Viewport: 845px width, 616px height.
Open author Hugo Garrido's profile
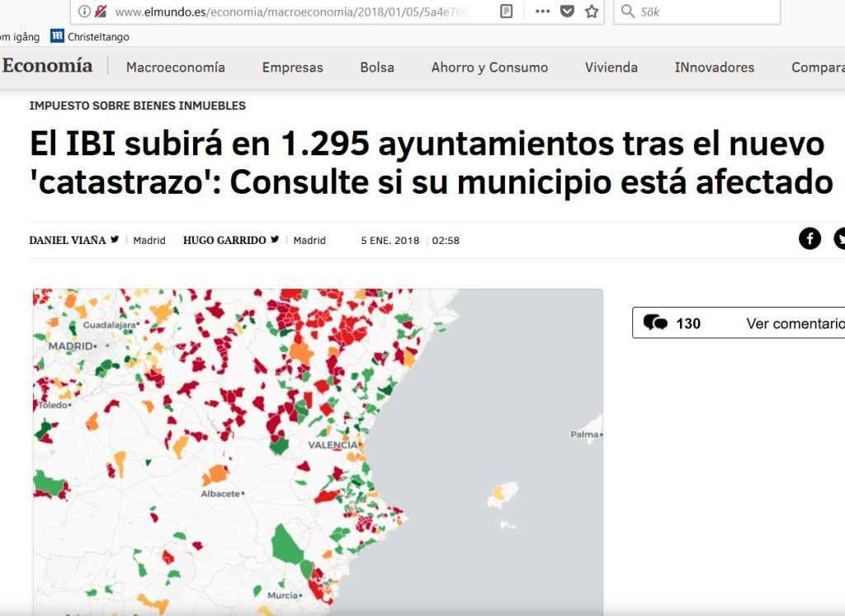click(224, 240)
